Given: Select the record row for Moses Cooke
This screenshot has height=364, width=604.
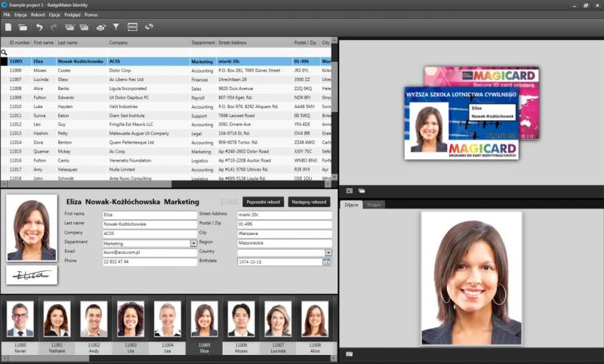Looking at the screenshot, I should 165,70.
